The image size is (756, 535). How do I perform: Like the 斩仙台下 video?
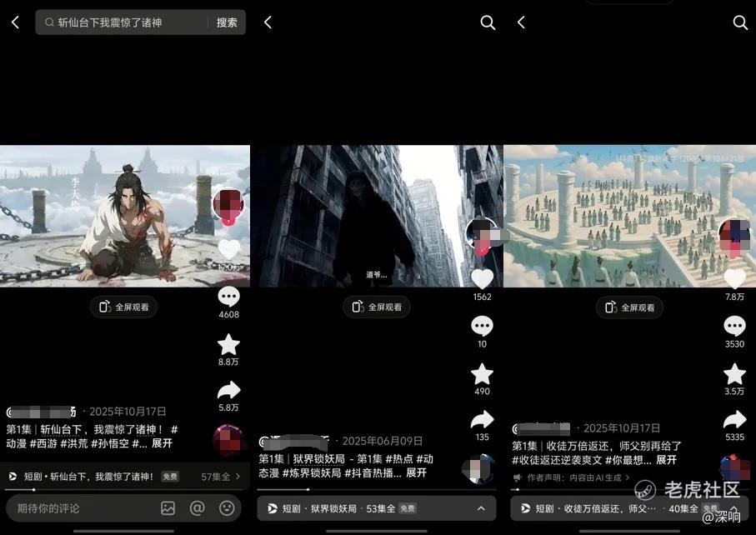pyautogui.click(x=229, y=248)
